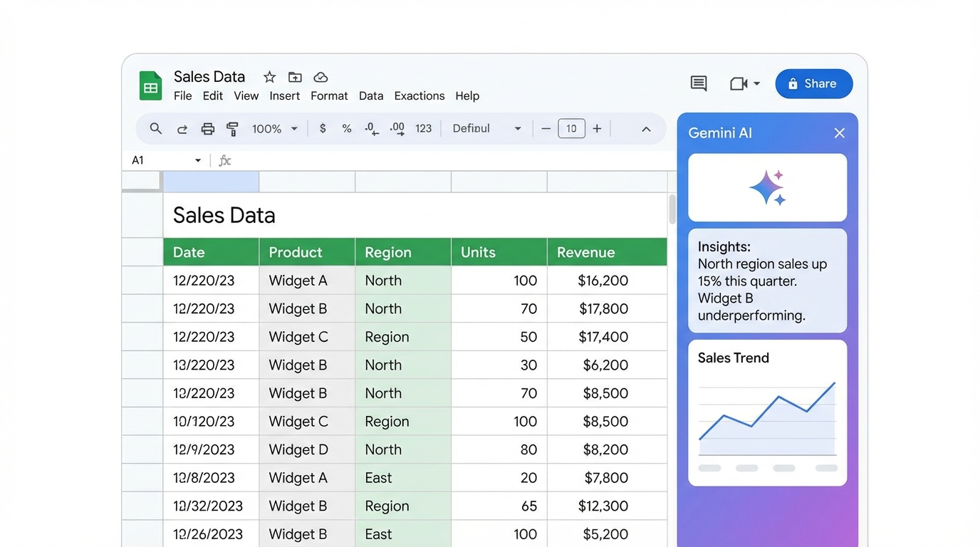Select the Region header cell
Viewport: 980px width, 547px height.
point(403,252)
